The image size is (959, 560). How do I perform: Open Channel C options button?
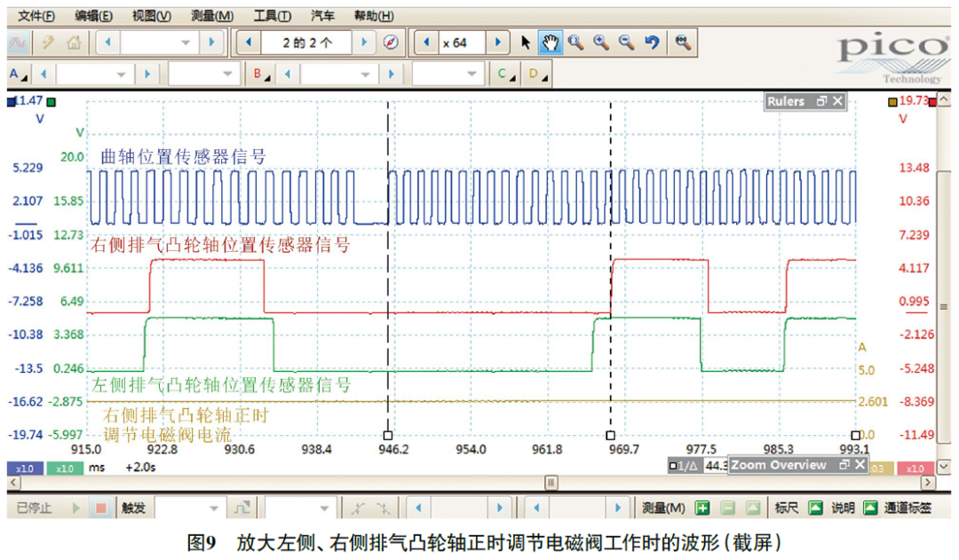[x=506, y=75]
